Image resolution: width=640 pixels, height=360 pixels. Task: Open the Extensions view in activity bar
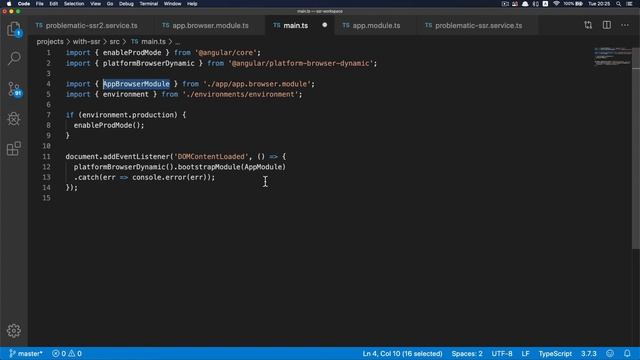pyautogui.click(x=14, y=149)
